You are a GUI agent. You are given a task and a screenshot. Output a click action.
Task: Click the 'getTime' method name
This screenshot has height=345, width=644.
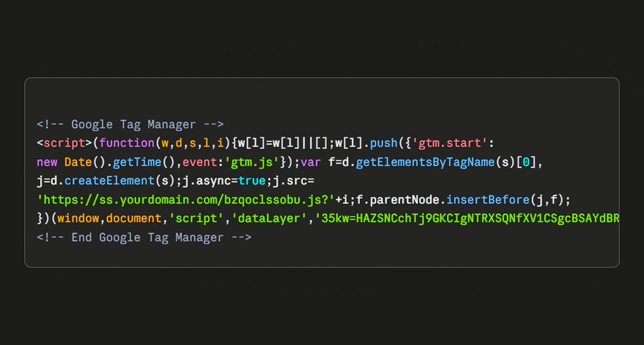coord(137,162)
